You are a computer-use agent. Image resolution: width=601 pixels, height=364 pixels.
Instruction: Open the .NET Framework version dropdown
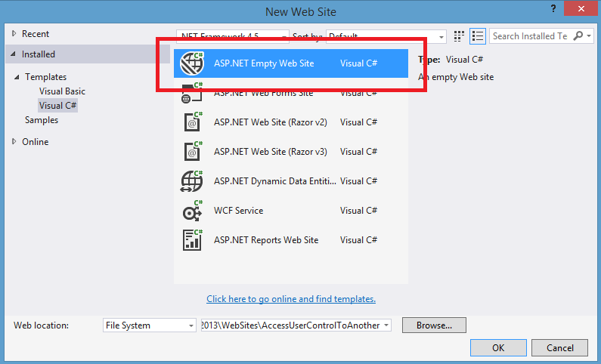(x=233, y=36)
